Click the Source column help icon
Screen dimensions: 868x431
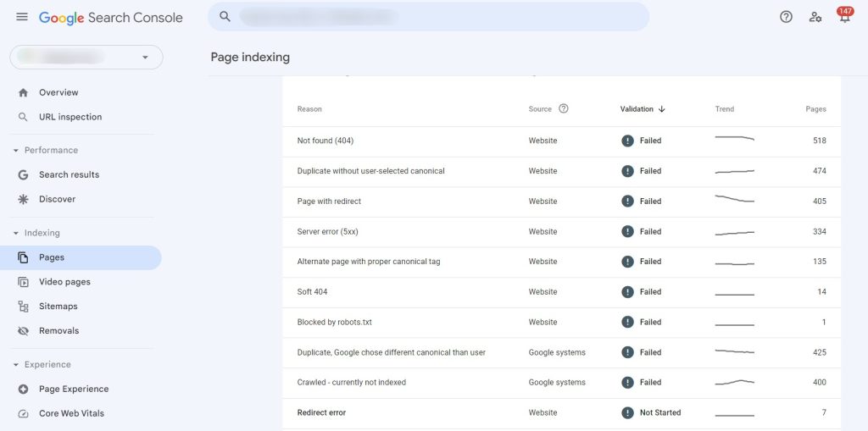click(x=564, y=108)
